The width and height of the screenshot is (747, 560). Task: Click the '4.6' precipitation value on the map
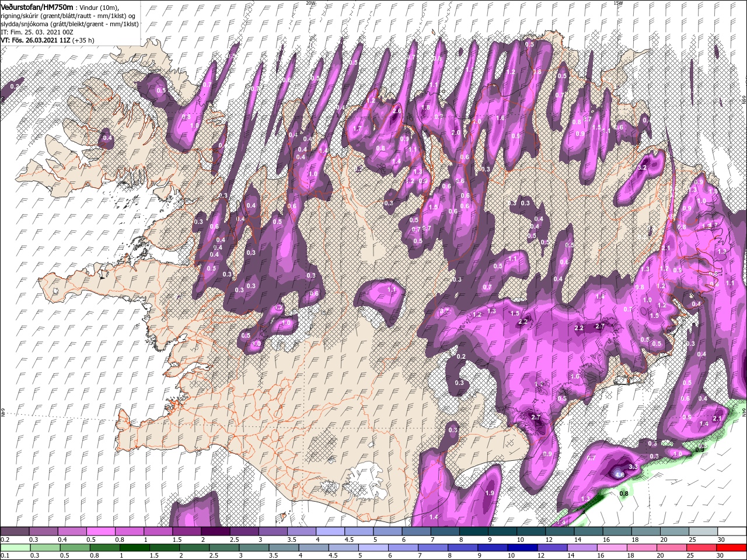click(619, 475)
